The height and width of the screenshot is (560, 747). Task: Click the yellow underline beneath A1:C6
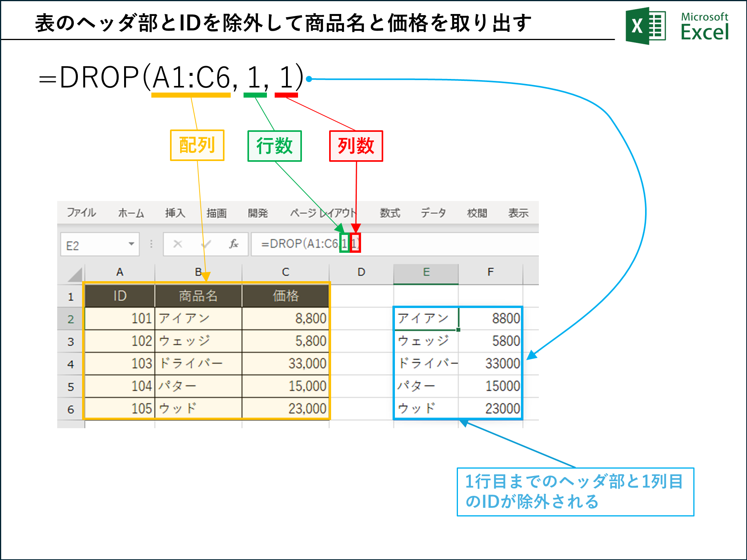191,94
